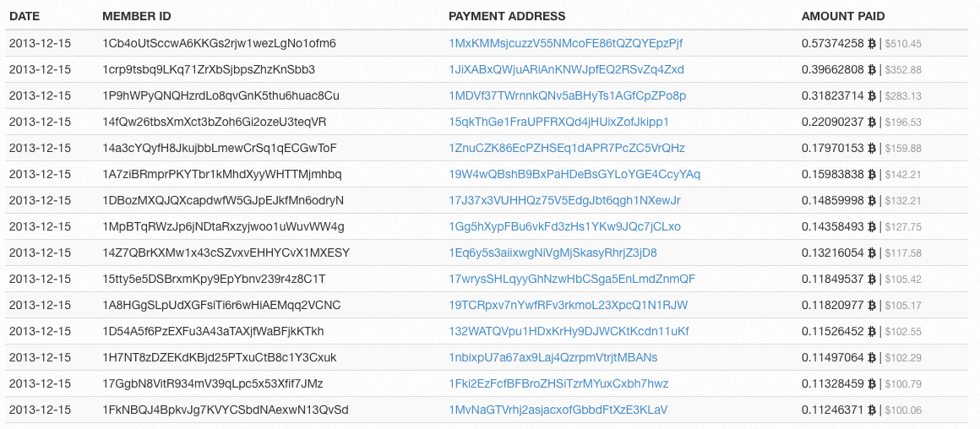
Task: Click the Bitcoin icon beside 0.57374258
Action: 871,44
